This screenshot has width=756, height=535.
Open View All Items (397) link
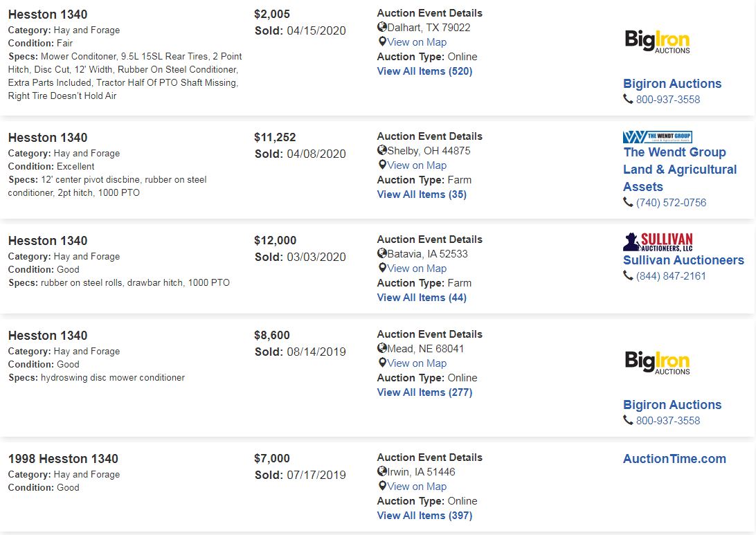pos(424,516)
